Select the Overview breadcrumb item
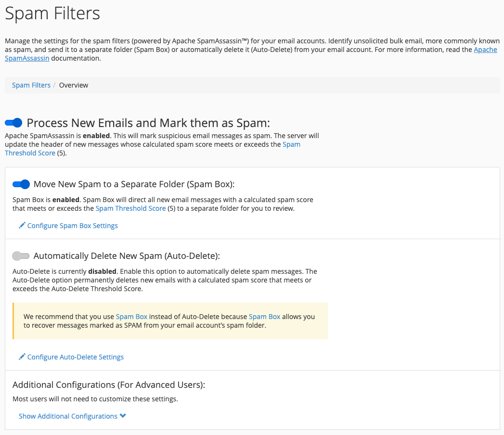This screenshot has height=435, width=504. [x=74, y=85]
